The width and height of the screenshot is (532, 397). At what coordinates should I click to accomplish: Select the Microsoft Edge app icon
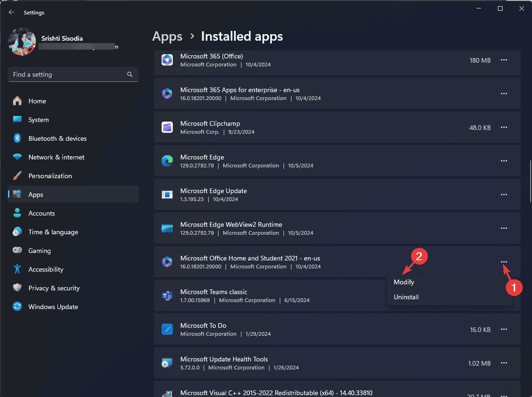(167, 161)
